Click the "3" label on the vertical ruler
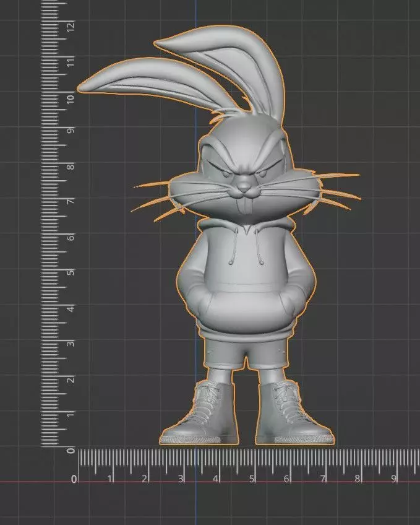The width and height of the screenshot is (420, 525). pyautogui.click(x=71, y=344)
